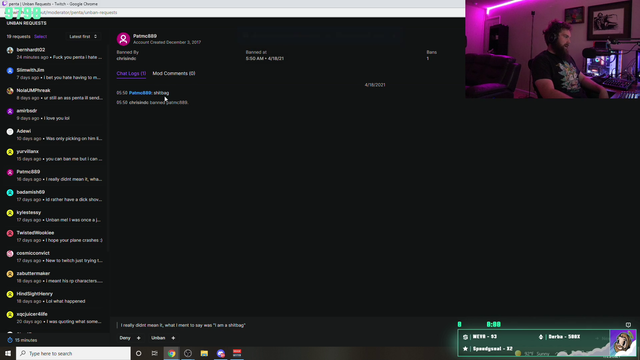640x360 pixels.
Task: Open OBS Studio from taskbar
Action: [x=188, y=353]
